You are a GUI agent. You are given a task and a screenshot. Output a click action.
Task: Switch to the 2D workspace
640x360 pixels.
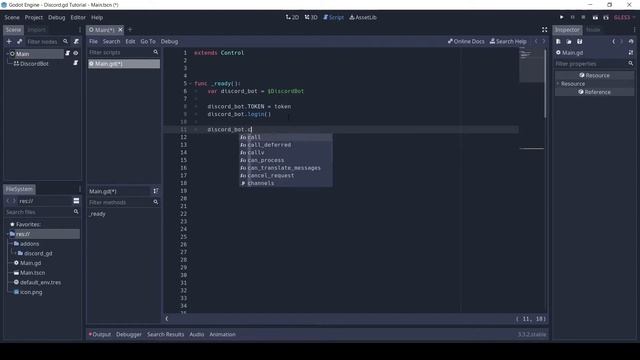click(292, 18)
